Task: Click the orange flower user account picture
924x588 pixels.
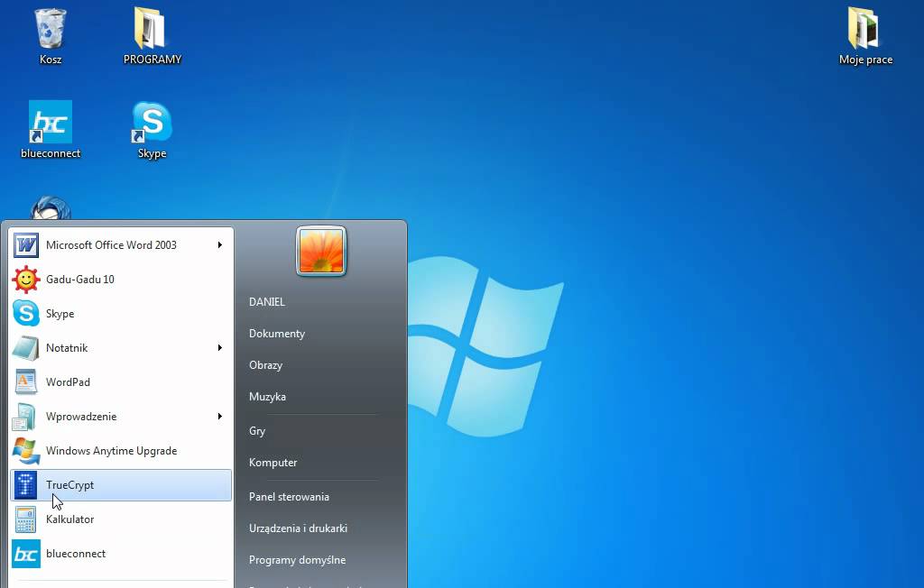Action: (x=321, y=251)
